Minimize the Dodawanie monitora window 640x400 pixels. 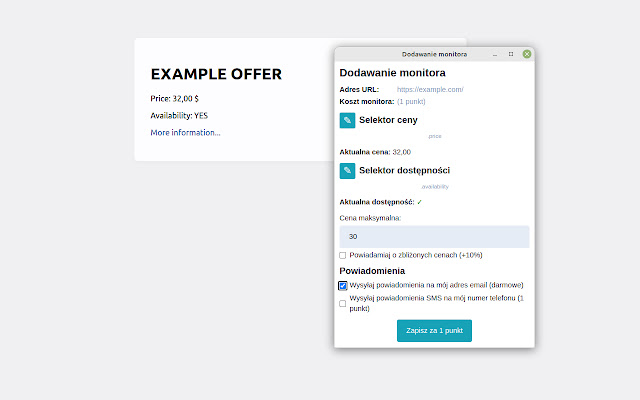coord(496,53)
